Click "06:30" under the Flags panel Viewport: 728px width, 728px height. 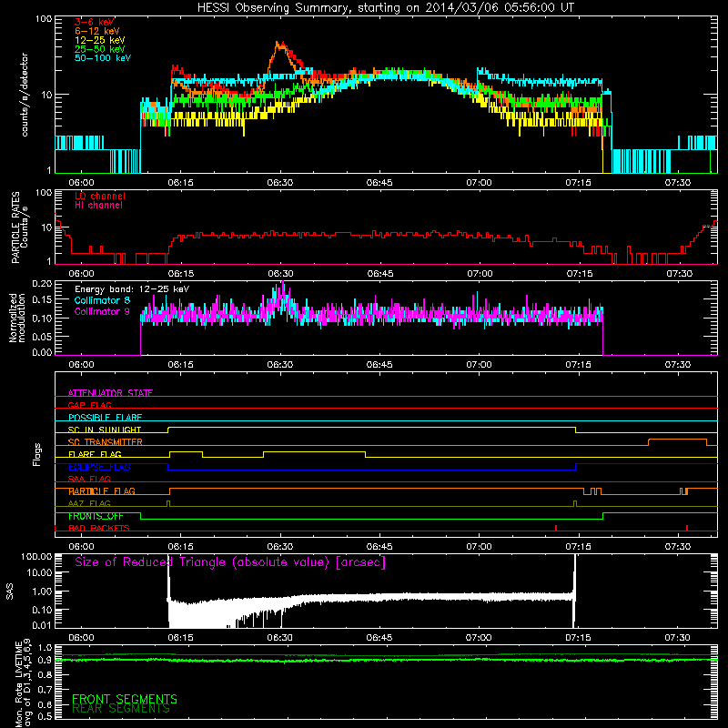pos(280,547)
